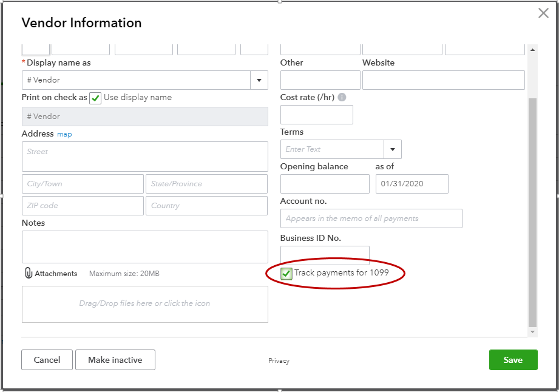Click the scrollbar down arrow
Viewport: 559px width, 392px height.
click(532, 332)
